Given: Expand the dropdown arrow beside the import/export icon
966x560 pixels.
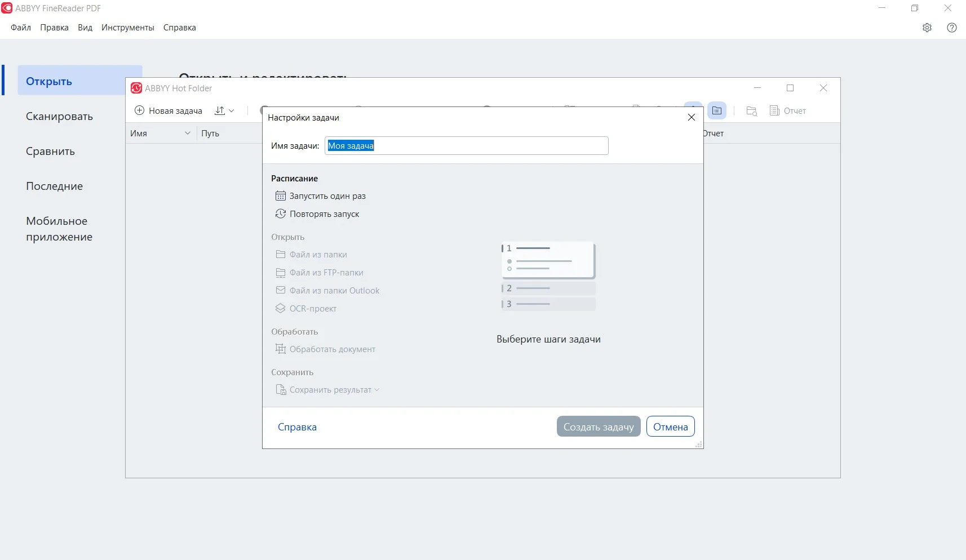Looking at the screenshot, I should pyautogui.click(x=232, y=111).
